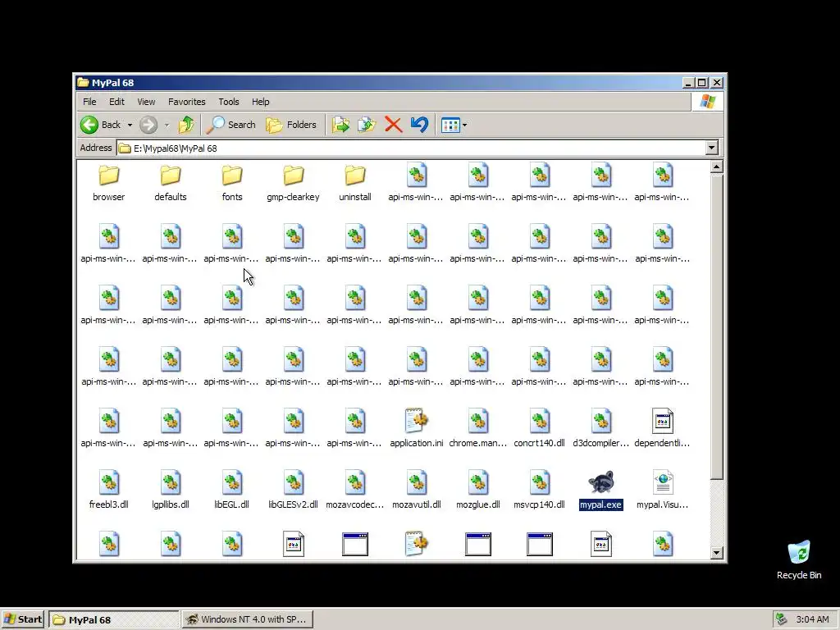Select the application.ini file
Viewport: 840px width, 630px height.
(416, 429)
